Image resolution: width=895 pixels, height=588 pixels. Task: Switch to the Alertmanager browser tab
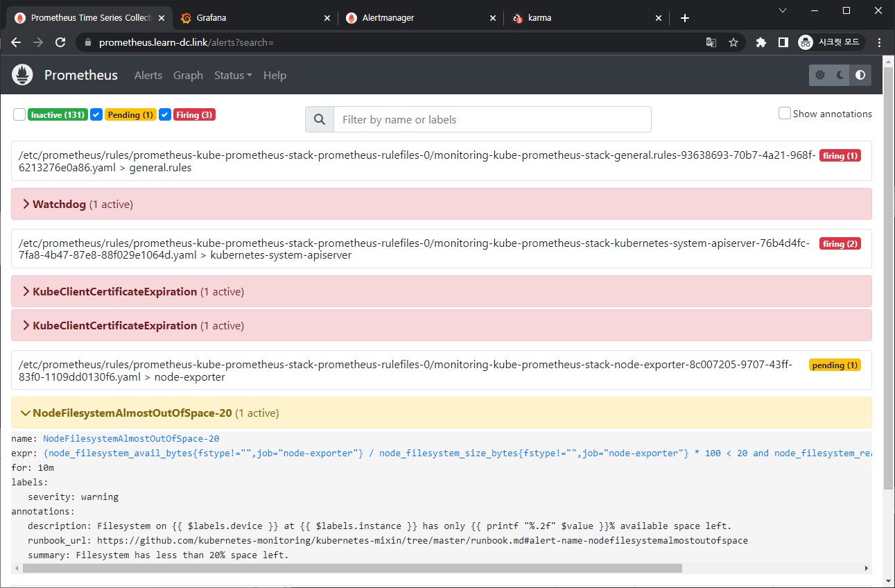pyautogui.click(x=388, y=18)
